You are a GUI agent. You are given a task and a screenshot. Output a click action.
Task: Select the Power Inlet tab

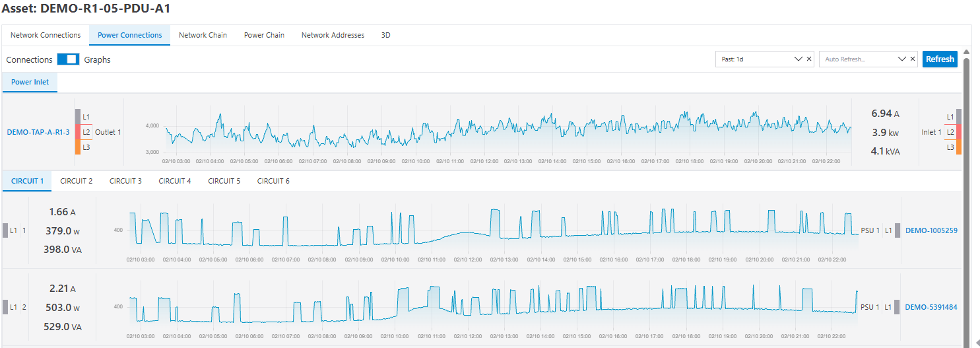tap(30, 83)
